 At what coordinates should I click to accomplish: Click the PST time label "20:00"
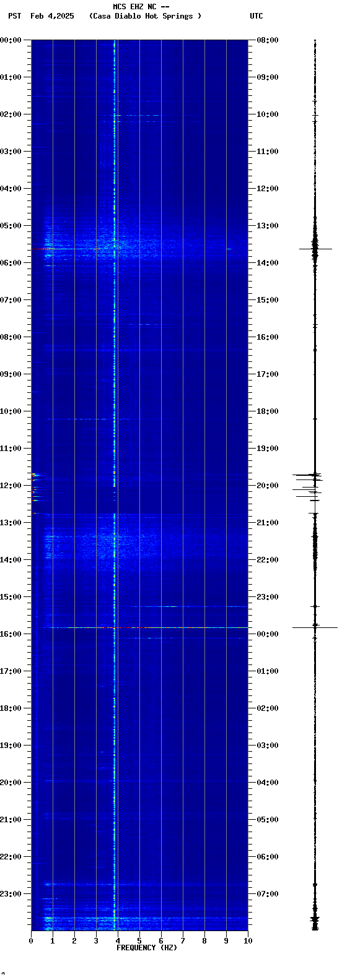point(11,783)
